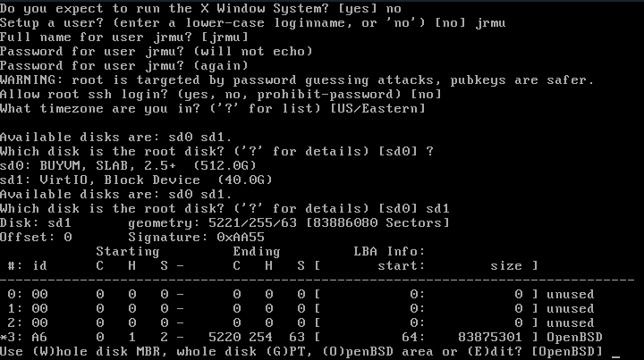Click the size value 83875301
644x360 pixels.
pos(489,338)
